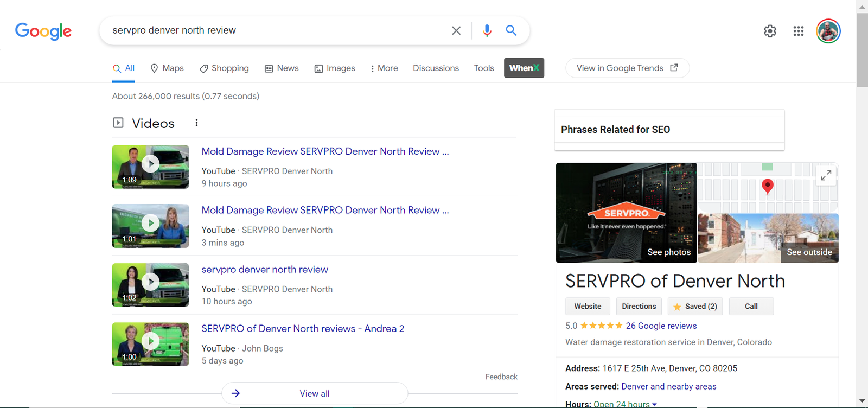This screenshot has width=868, height=408.
Task: Get Directions to SERVPRO of Denver North
Action: point(639,307)
